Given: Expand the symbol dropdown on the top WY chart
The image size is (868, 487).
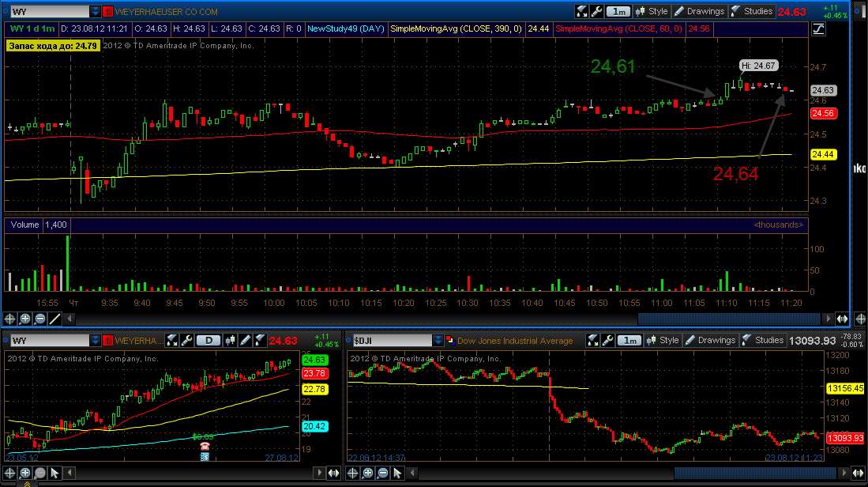Looking at the screenshot, I should 96,12.
